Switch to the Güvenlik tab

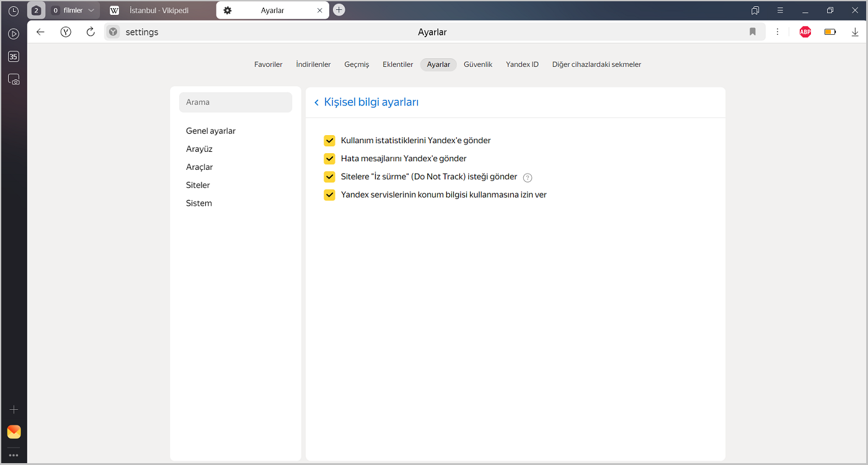(x=477, y=64)
